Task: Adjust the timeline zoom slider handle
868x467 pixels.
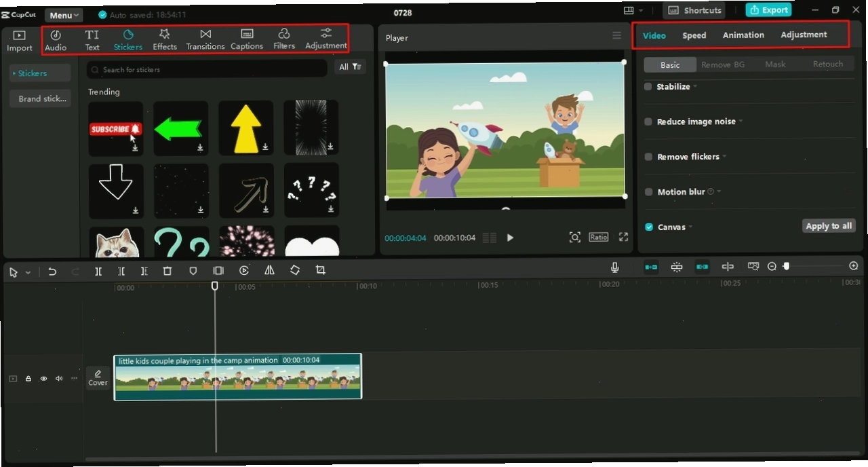Action: pyautogui.click(x=786, y=266)
